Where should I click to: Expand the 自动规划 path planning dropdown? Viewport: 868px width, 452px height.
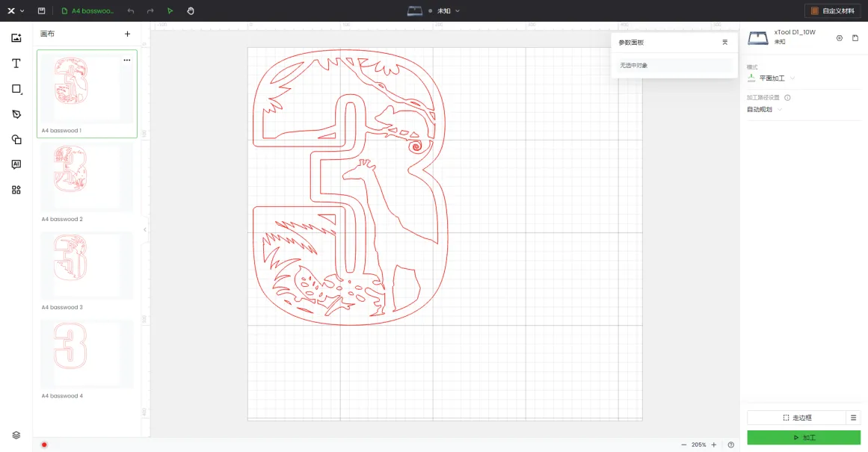(766, 110)
